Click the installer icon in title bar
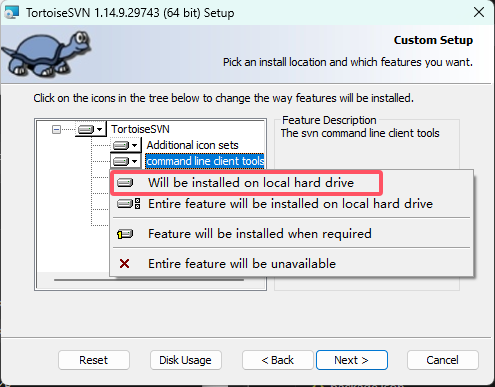Viewport: 495px width, 387px height. coord(12,12)
